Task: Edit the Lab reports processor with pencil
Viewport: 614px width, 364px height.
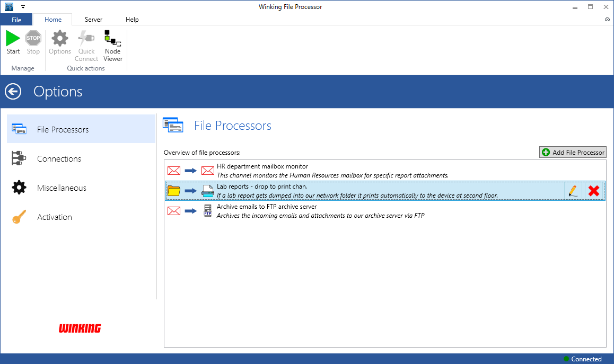Action: tap(573, 191)
